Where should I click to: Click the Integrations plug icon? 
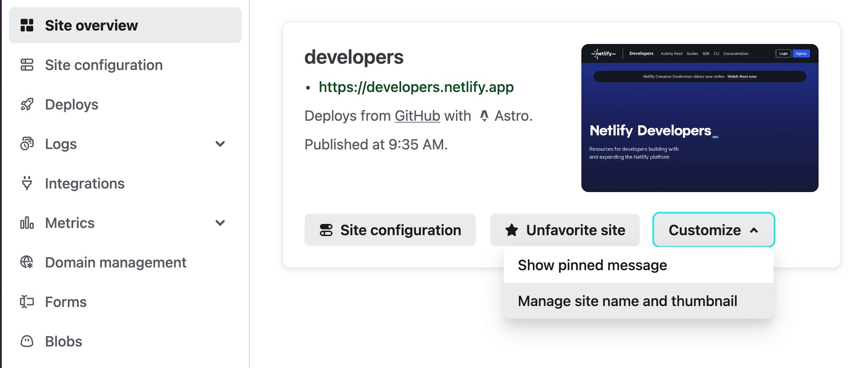point(27,183)
